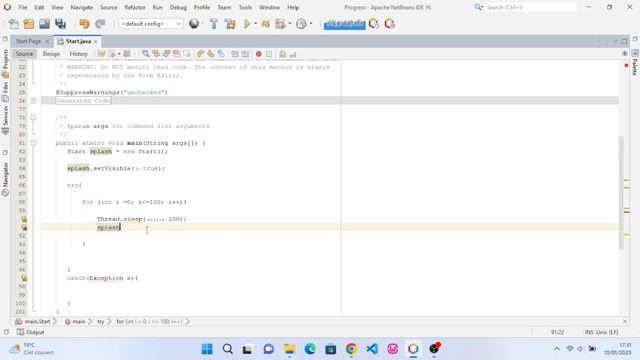Screen dimensions: 640x360
Task: Click the error bulb beside the splash line
Action: click(x=24, y=228)
